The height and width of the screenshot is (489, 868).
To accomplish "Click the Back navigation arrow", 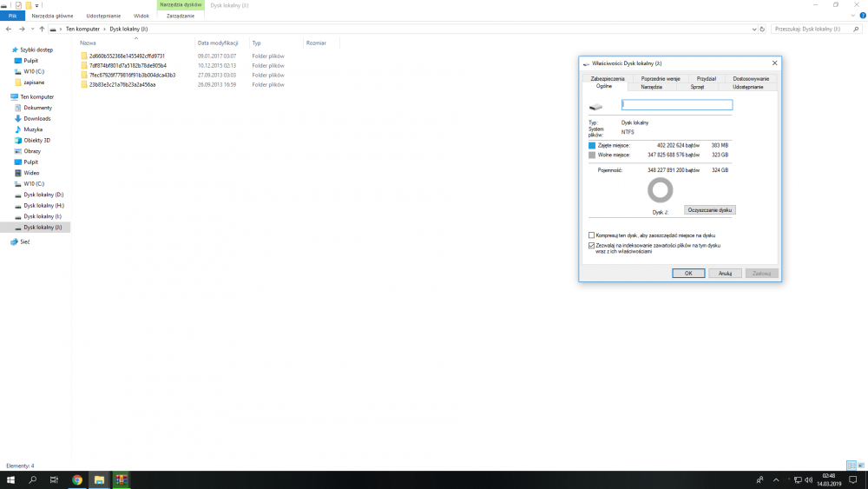I will [x=10, y=29].
